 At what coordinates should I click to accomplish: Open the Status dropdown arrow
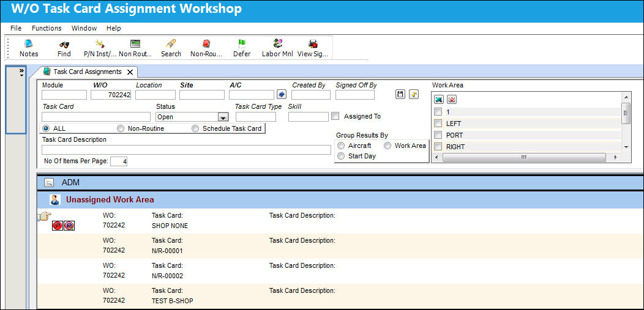tap(223, 117)
